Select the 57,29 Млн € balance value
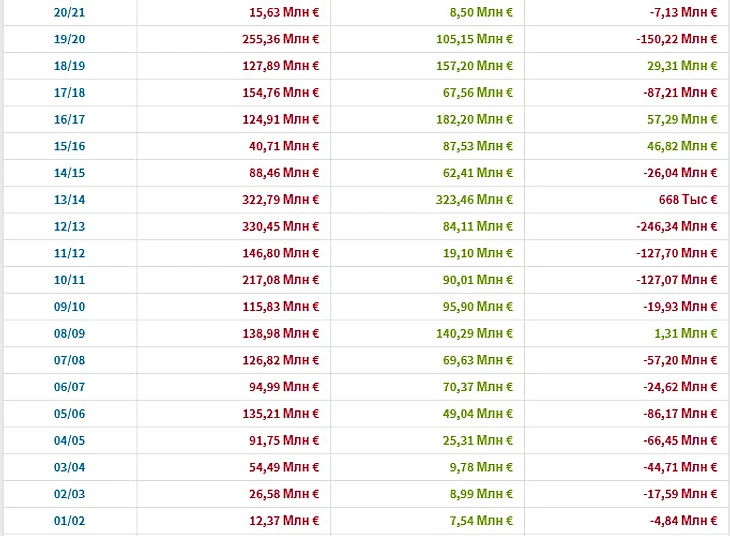 (680, 119)
